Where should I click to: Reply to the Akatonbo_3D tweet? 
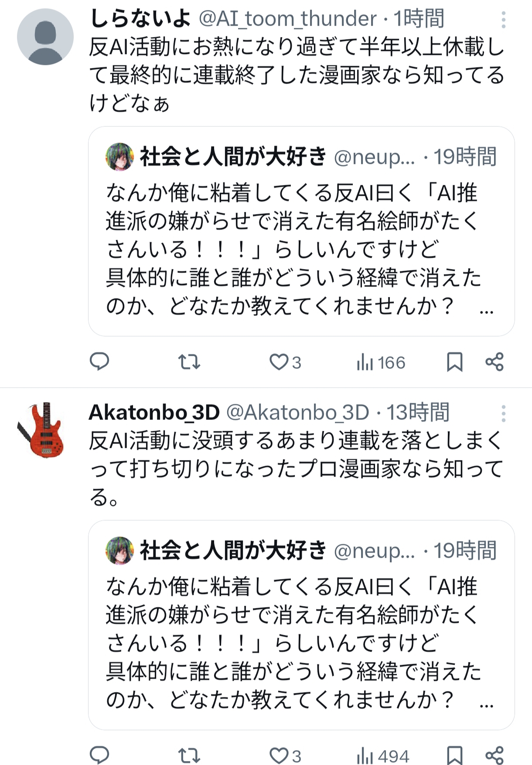point(99,755)
